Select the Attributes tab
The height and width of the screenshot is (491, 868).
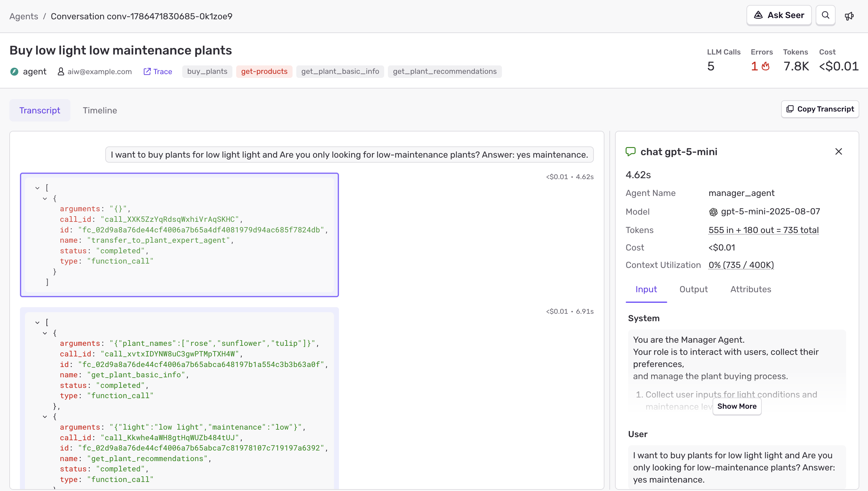click(751, 289)
